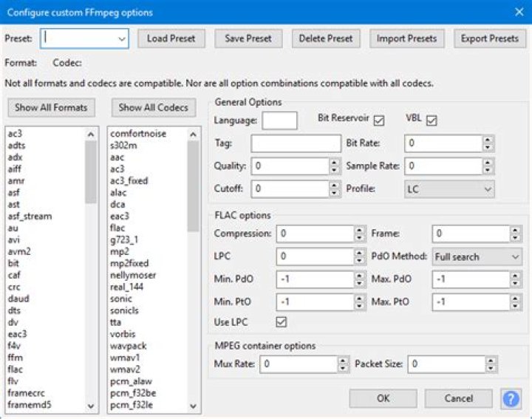Click the codecs list scrollbar thumb
532x419 pixels.
point(193,186)
